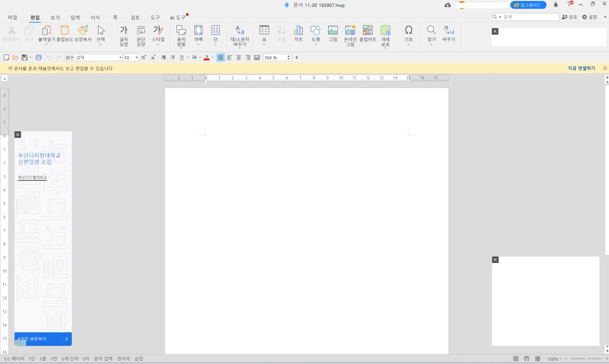609x364 pixels.
Task: Open the 클립아트 (Clip Art) gallery
Action: [368, 34]
